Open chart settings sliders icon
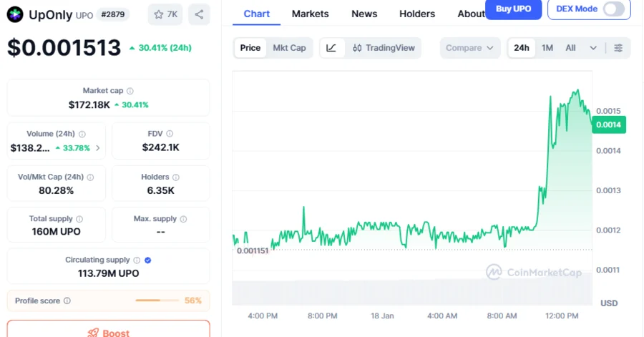The width and height of the screenshot is (644, 337). coord(618,48)
